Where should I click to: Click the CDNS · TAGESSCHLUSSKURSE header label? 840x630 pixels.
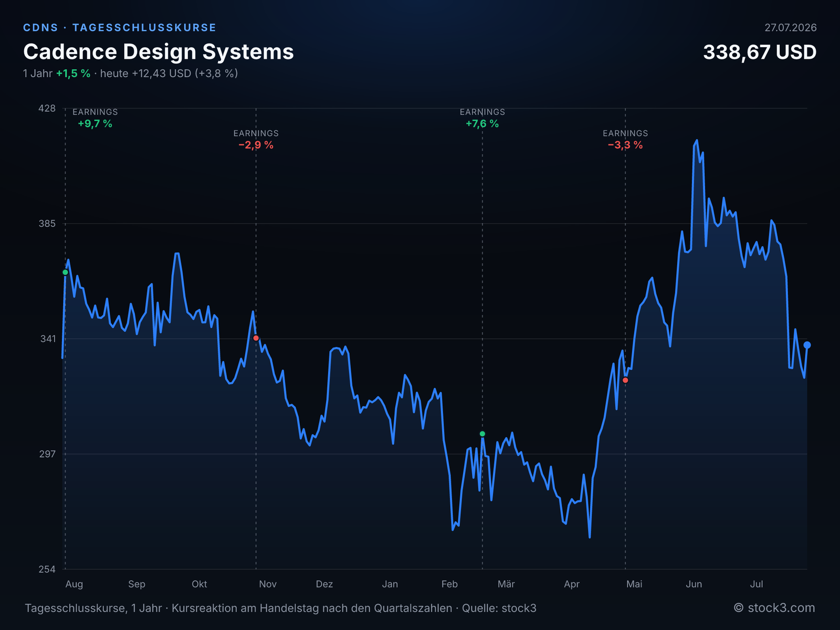tap(120, 28)
